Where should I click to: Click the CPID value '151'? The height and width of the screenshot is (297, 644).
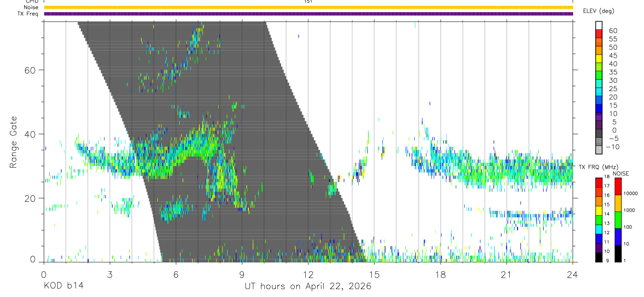(308, 2)
